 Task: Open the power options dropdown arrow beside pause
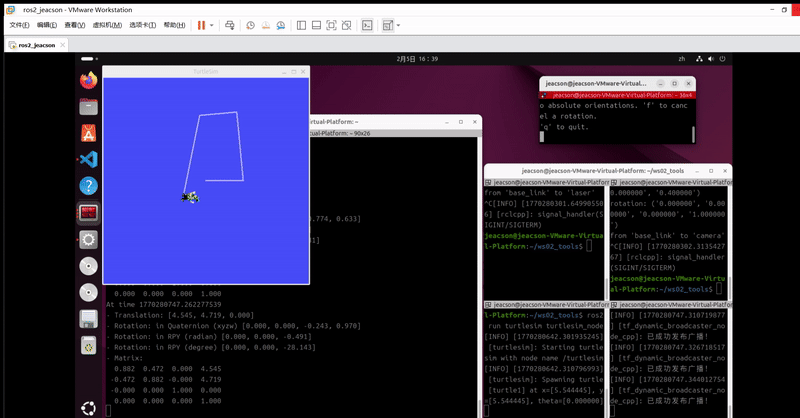212,24
